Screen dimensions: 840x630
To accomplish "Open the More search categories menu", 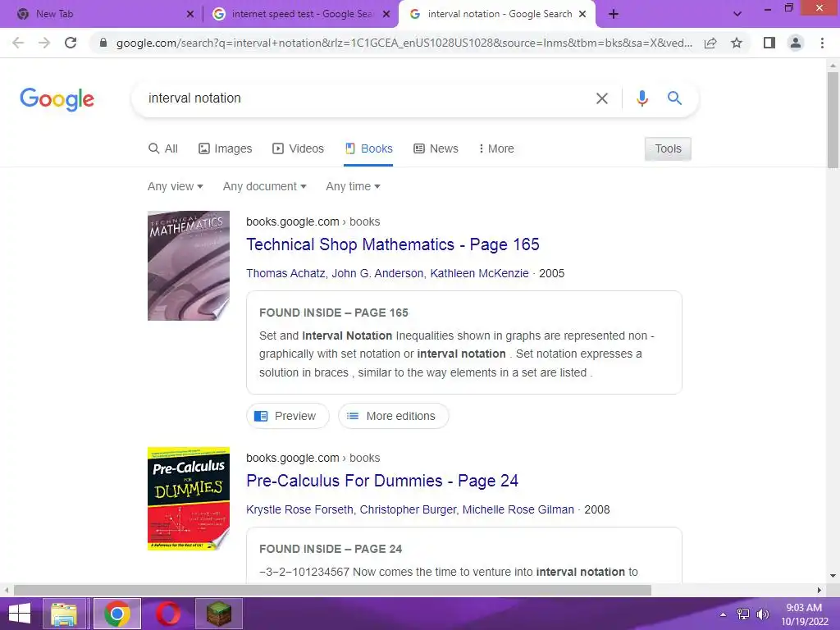I will [x=496, y=148].
